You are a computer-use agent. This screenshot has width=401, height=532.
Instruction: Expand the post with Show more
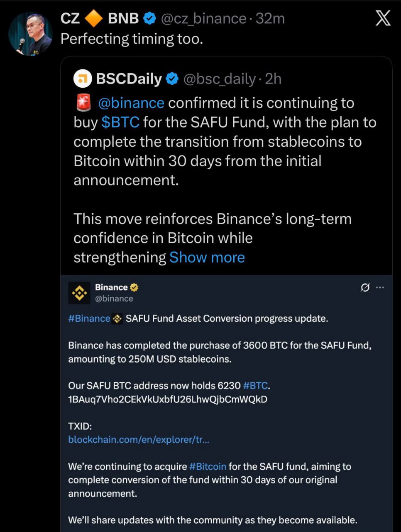[x=207, y=257]
